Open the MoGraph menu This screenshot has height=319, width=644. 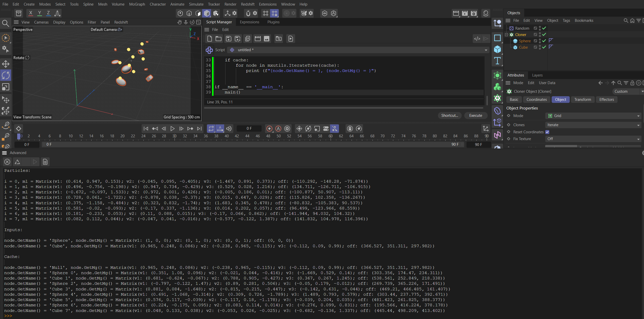pos(137,4)
